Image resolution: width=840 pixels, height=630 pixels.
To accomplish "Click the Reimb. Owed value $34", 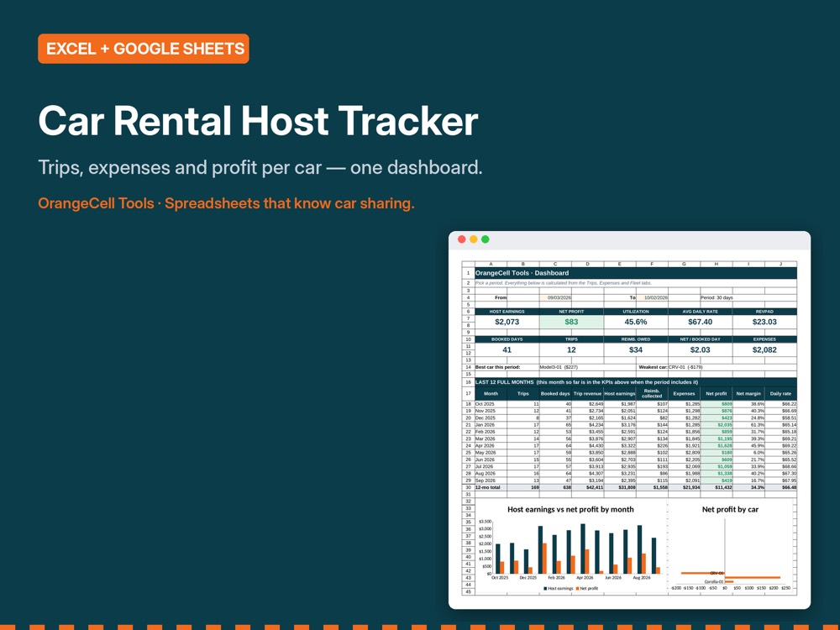I will click(x=635, y=349).
